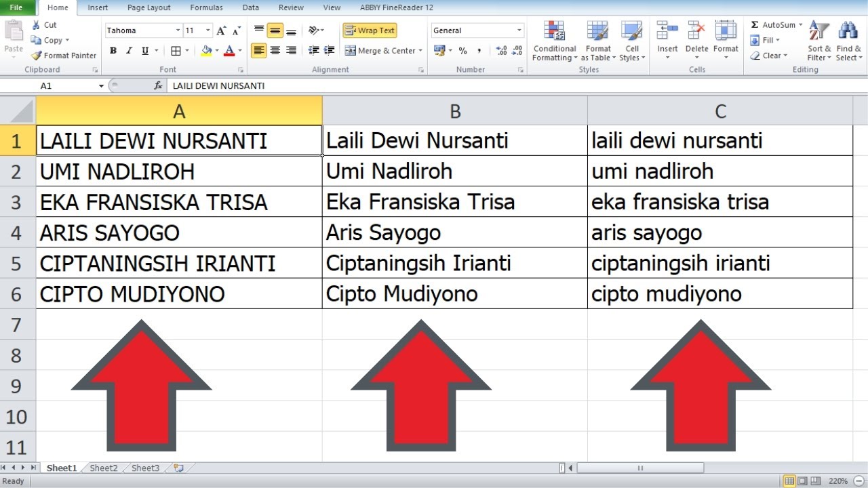
Task: Switch to the Insert ribbon tab
Action: click(x=98, y=7)
